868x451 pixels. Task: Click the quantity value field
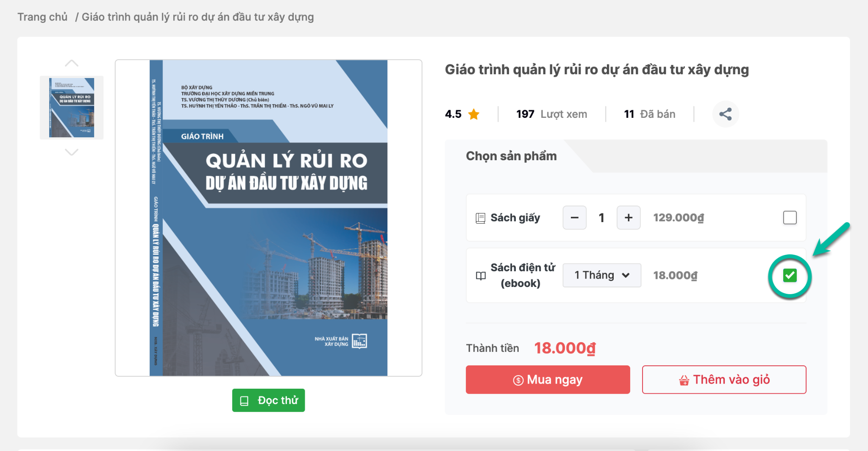pos(601,218)
